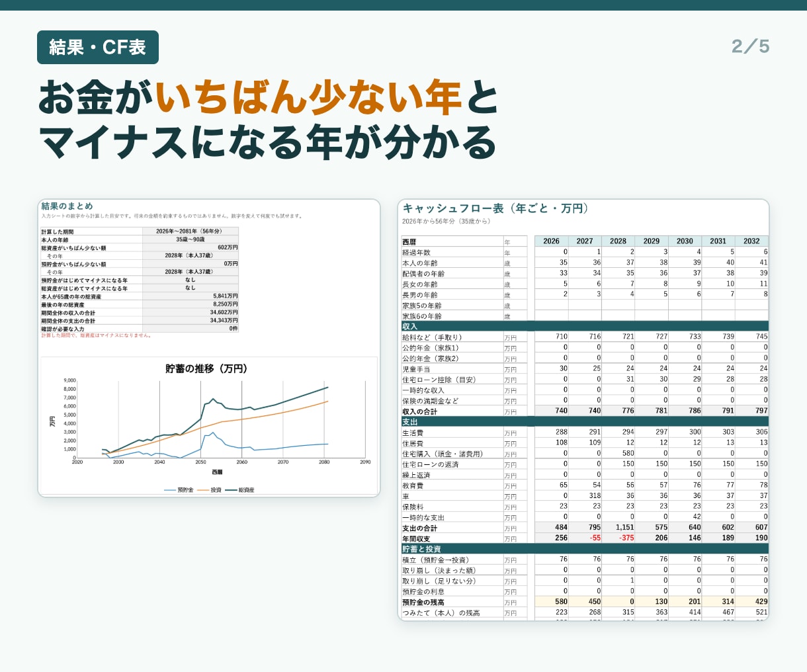Select the 2032 year column header
Viewport: 807px width, 672px height.
pos(751,241)
